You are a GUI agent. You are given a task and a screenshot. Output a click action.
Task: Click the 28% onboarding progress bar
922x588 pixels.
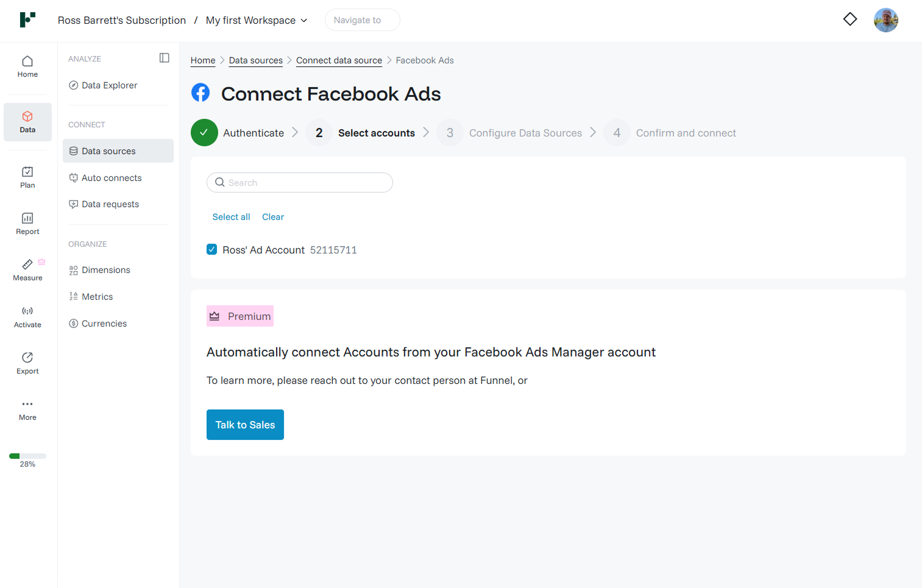pos(27,456)
